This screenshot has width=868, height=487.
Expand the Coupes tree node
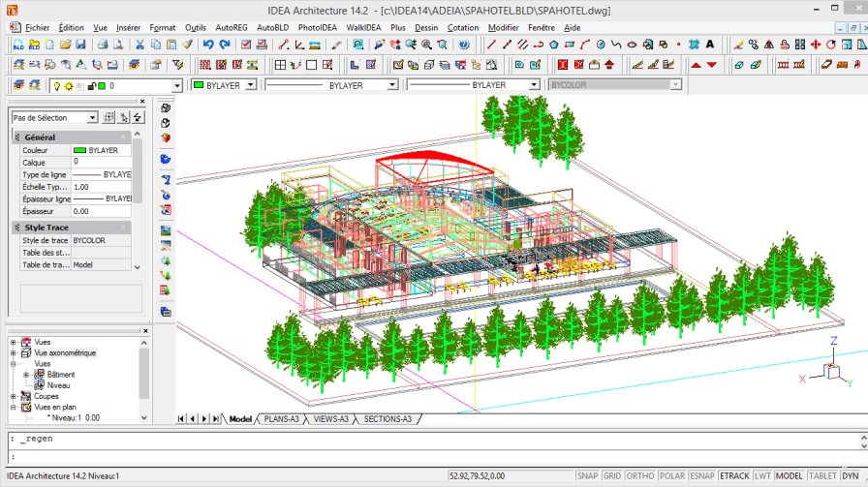pyautogui.click(x=14, y=396)
